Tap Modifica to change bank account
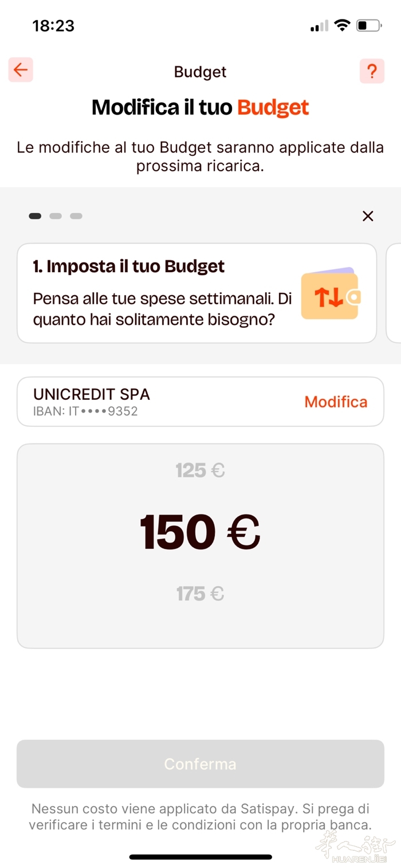Screen dimensions: 401x868 click(336, 402)
